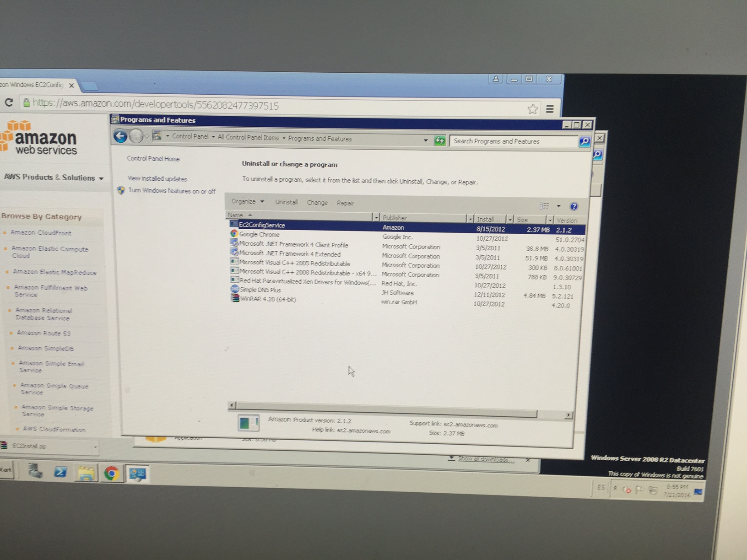
Task: Open the help question mark icon
Action: click(574, 206)
